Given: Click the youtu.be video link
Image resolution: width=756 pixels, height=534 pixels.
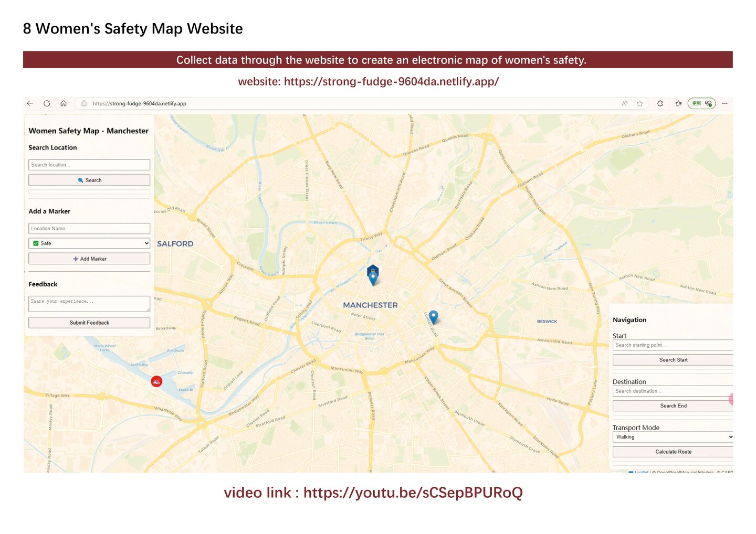Looking at the screenshot, I should (413, 493).
